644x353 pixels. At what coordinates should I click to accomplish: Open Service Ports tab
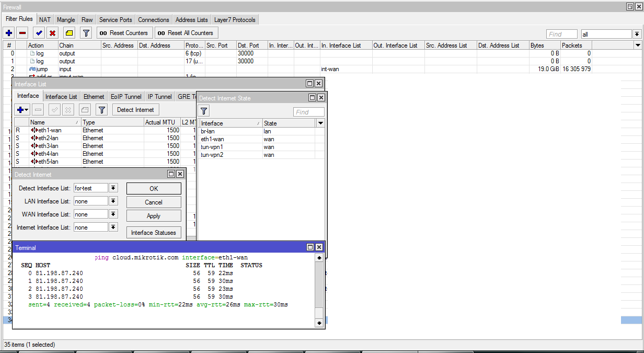tap(116, 20)
